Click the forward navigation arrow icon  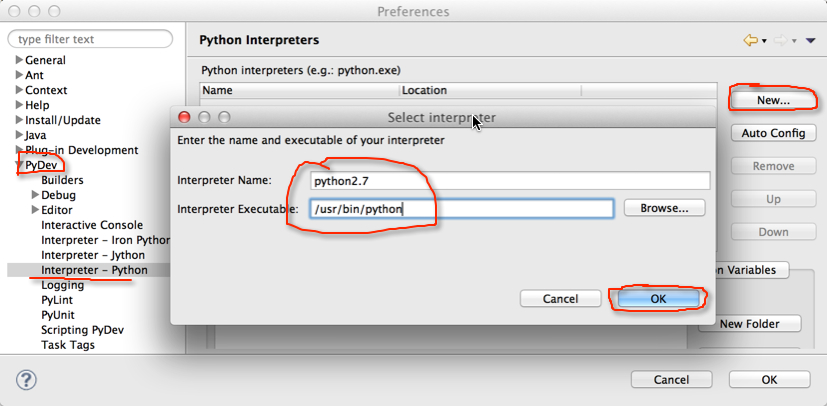click(x=781, y=41)
